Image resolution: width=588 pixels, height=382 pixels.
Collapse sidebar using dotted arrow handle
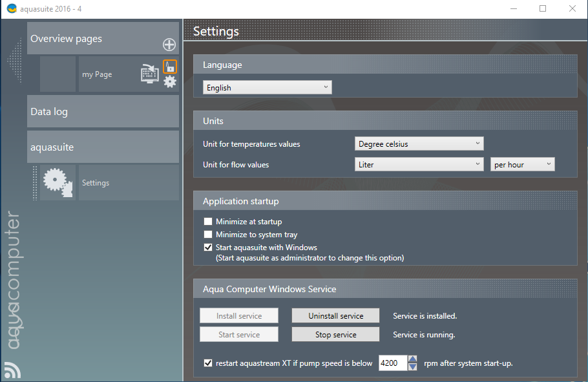[16, 60]
